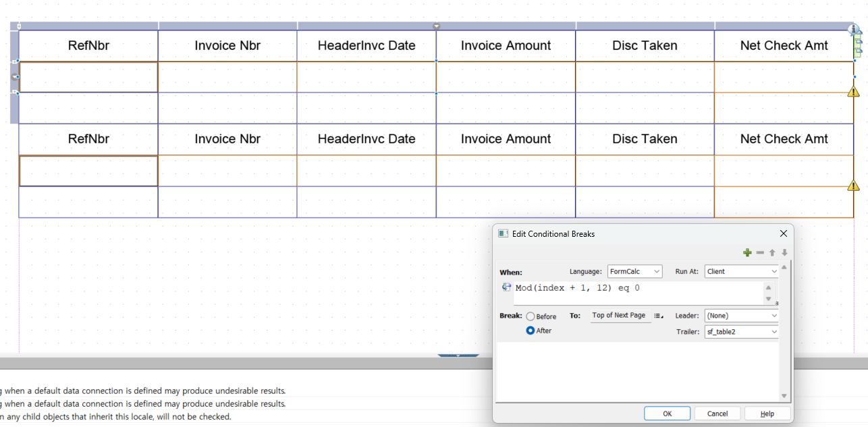The height and width of the screenshot is (427, 868).
Task: Dismiss the dialog with the Cancel button
Action: tap(717, 414)
